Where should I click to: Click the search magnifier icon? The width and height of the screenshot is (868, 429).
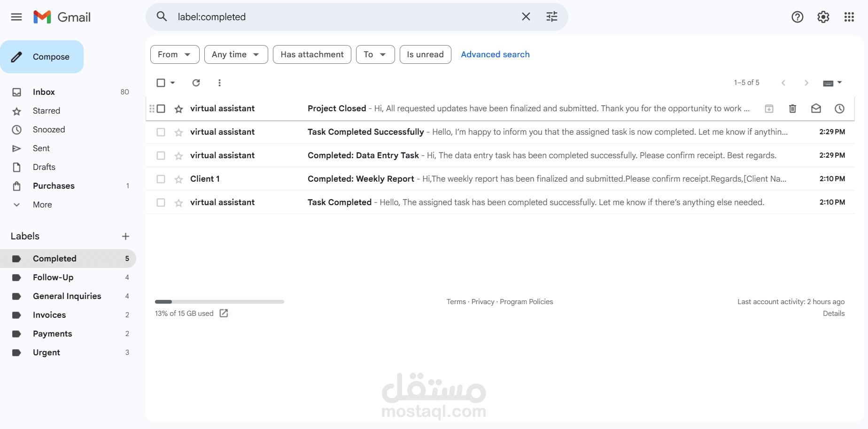(x=162, y=17)
